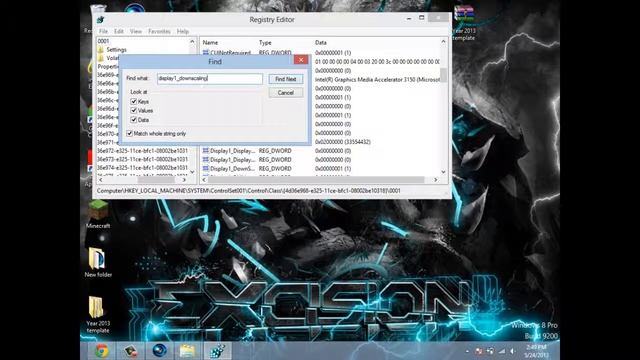Screen dimensions: 640x360
Task: Click the Registry Editor taskbar icon
Action: 217,351
